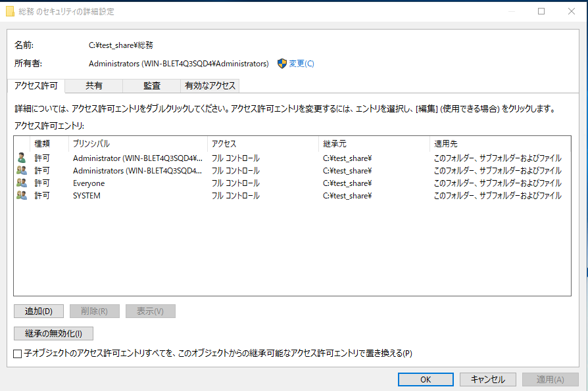This screenshot has width=588, height=391.
Task: Select the Administrators (WIN-BLET4Q3SQD4... principal entry
Action: [x=137, y=170]
